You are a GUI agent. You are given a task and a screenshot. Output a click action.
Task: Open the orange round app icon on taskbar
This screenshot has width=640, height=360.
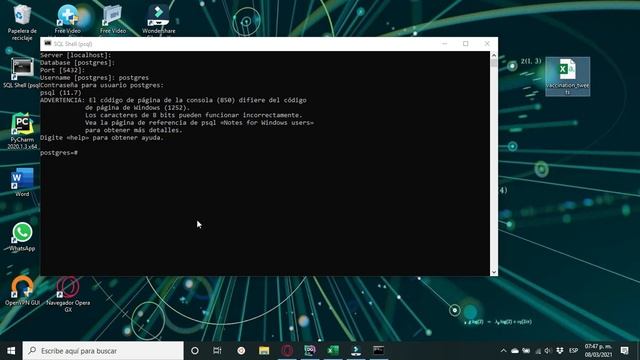[241, 351]
